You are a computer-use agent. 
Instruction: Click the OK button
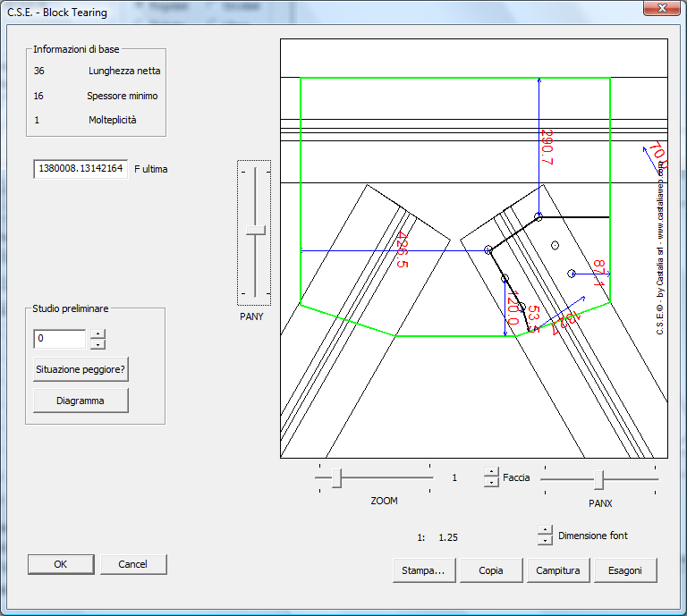pos(61,564)
